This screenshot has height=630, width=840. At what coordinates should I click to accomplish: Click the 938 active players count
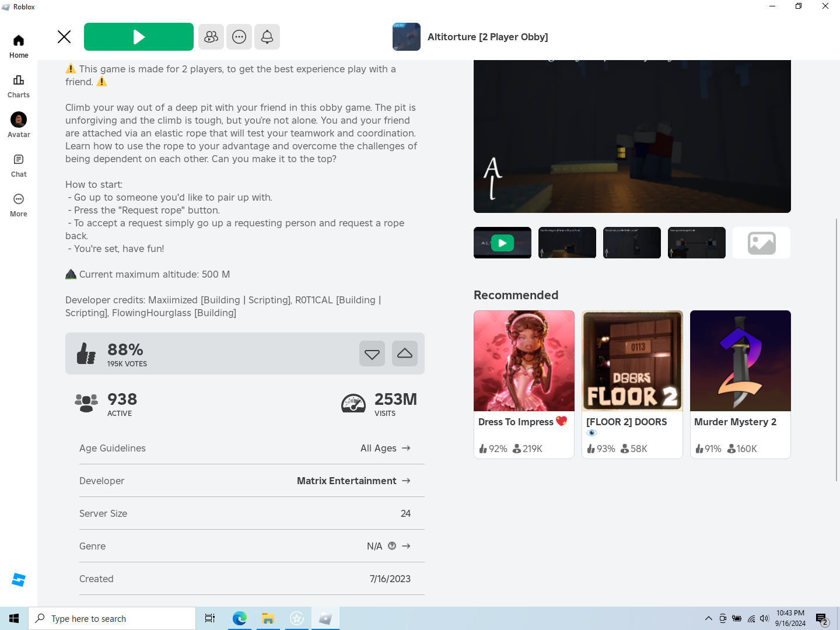(123, 399)
